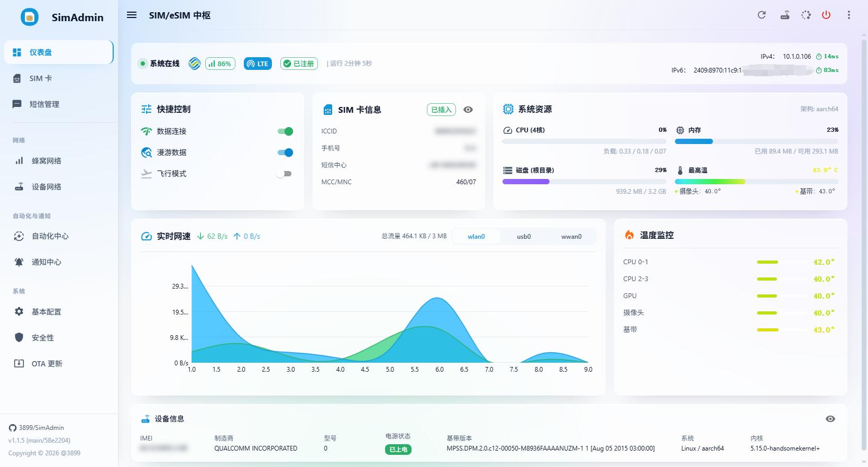Turn off the 漫游数据 roaming switch
The height and width of the screenshot is (467, 868).
(285, 152)
